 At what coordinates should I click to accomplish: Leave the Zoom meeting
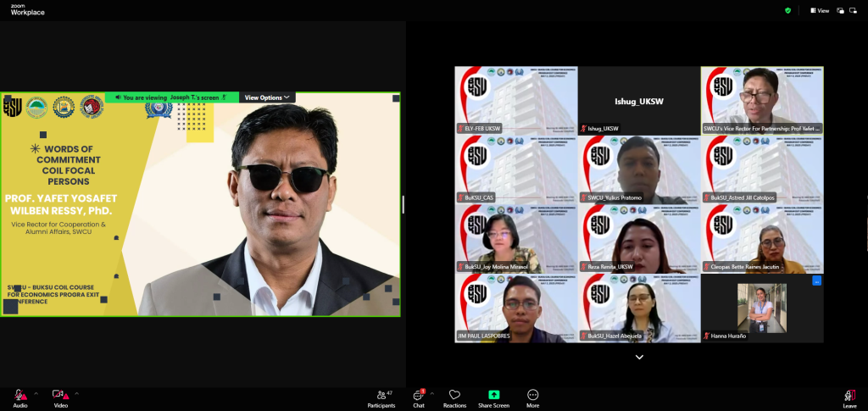pyautogui.click(x=849, y=398)
